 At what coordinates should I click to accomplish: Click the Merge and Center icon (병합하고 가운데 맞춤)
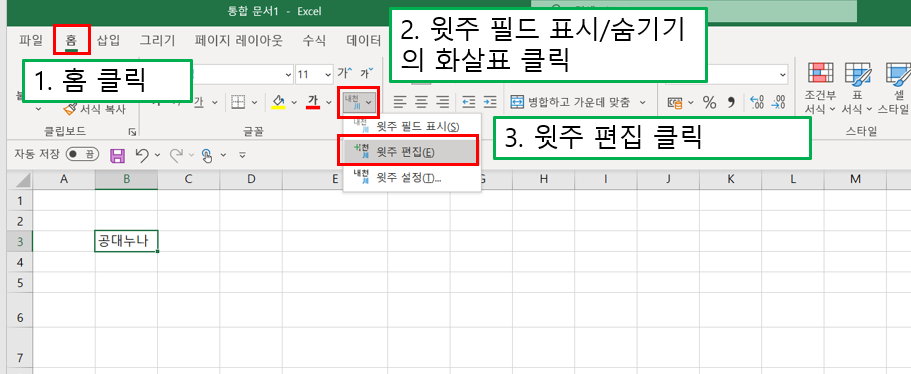point(517,103)
